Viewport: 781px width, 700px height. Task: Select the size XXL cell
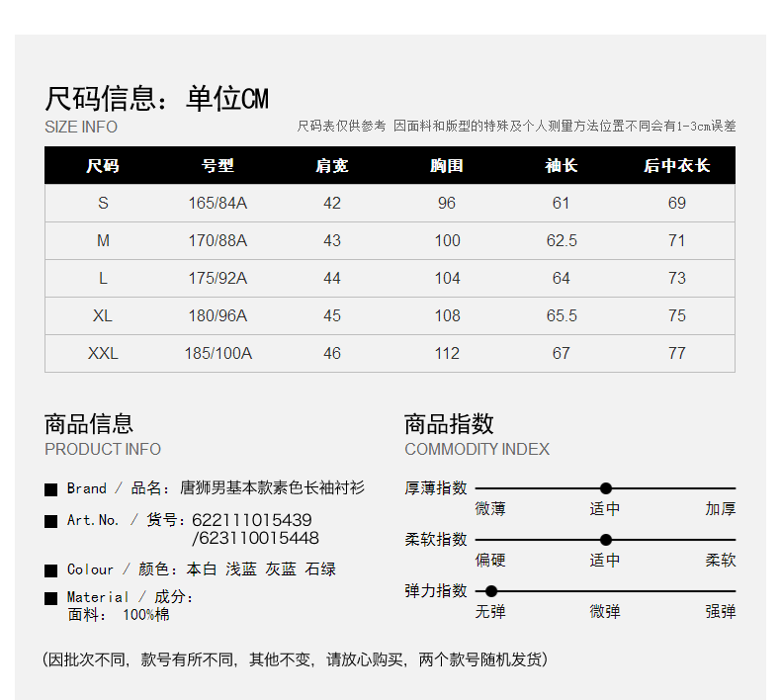click(103, 353)
